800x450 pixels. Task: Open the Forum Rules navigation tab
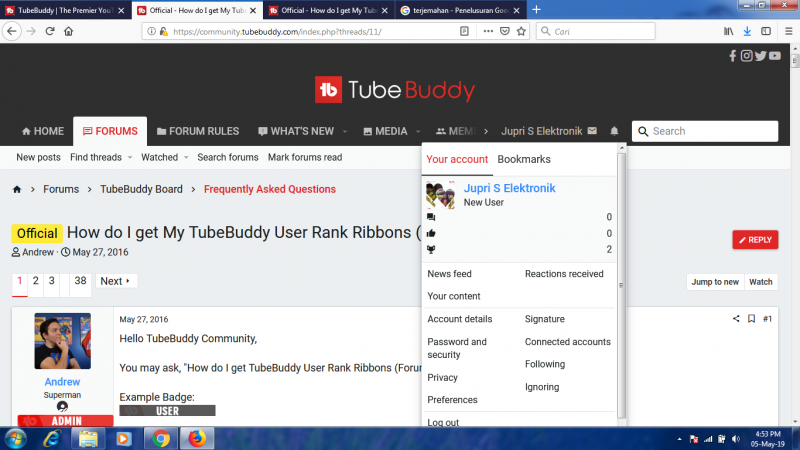pos(196,131)
